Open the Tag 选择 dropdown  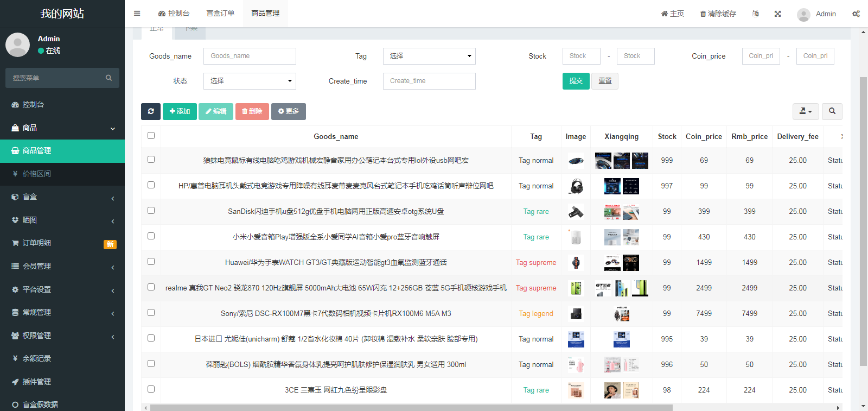pyautogui.click(x=429, y=56)
